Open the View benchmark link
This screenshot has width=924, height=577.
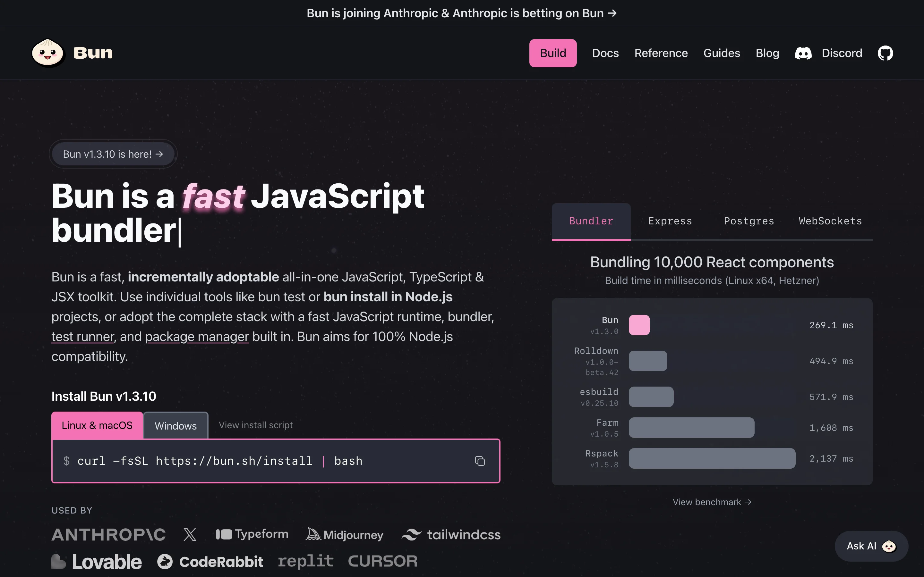(712, 502)
